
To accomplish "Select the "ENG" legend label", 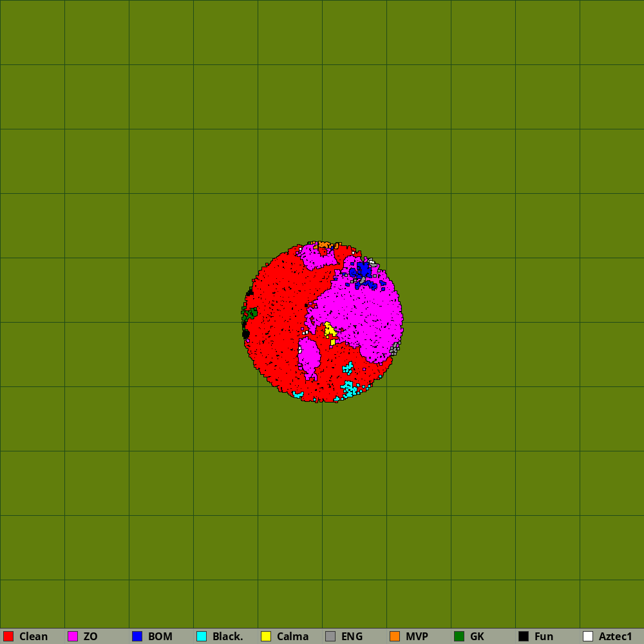I will (x=352, y=636).
